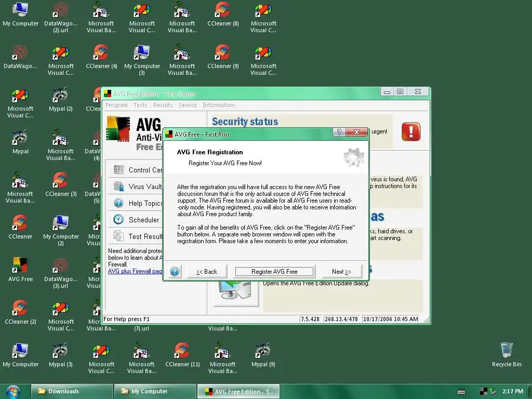Click the AVG tray icon near the clock

click(484, 392)
